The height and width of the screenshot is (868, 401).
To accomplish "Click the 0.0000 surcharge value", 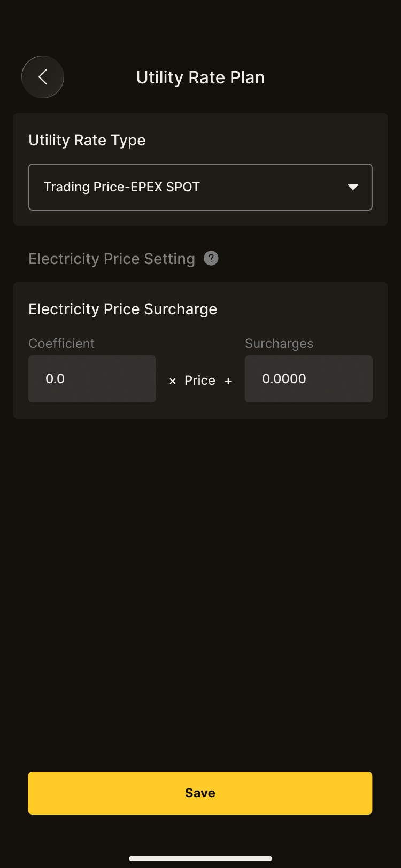I will 284,379.
